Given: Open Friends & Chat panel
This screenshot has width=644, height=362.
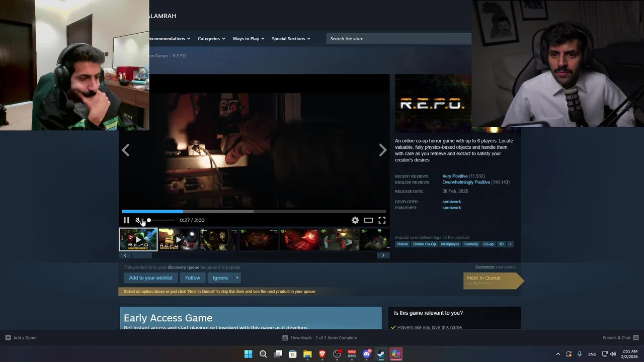Looking at the screenshot, I should pos(620,338).
